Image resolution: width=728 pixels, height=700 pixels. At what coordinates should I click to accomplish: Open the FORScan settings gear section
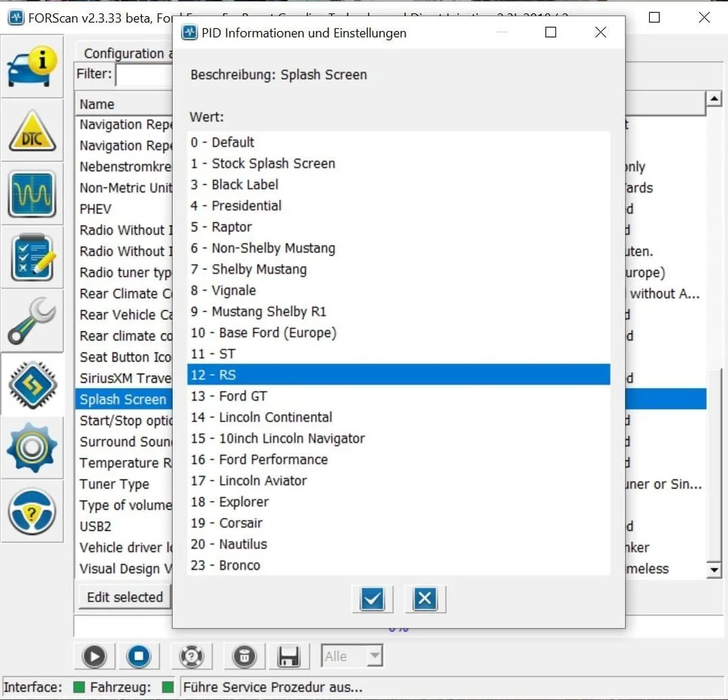32,448
